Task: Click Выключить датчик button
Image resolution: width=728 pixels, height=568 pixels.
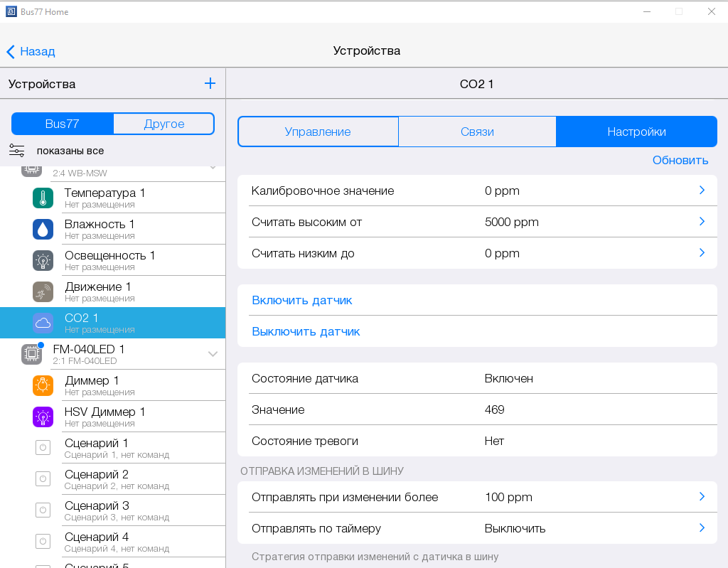Action: (306, 331)
